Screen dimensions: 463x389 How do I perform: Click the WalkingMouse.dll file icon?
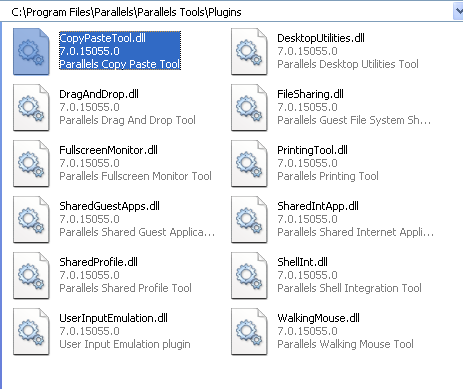[249, 332]
